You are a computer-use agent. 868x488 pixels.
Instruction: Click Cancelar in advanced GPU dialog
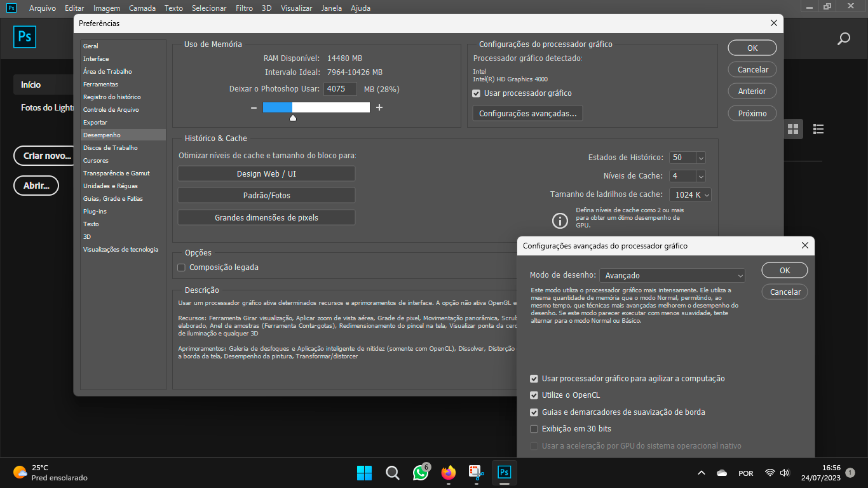(x=785, y=292)
